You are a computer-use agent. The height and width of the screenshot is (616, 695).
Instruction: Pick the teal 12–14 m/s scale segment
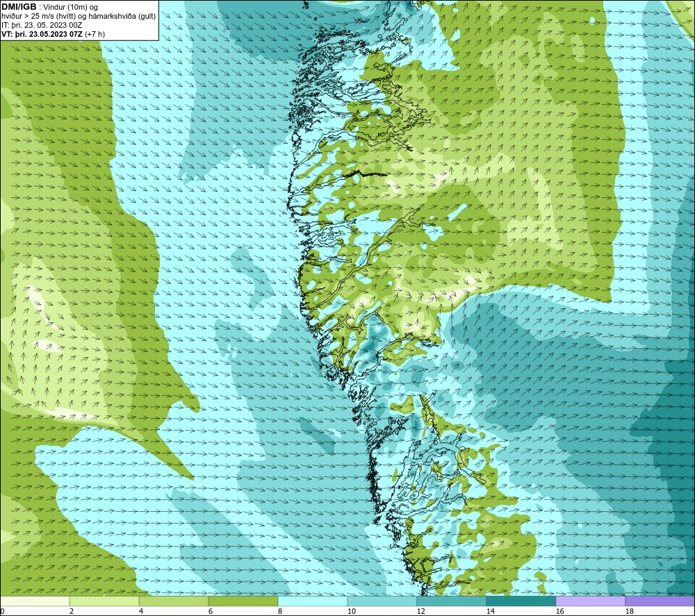pos(451,601)
